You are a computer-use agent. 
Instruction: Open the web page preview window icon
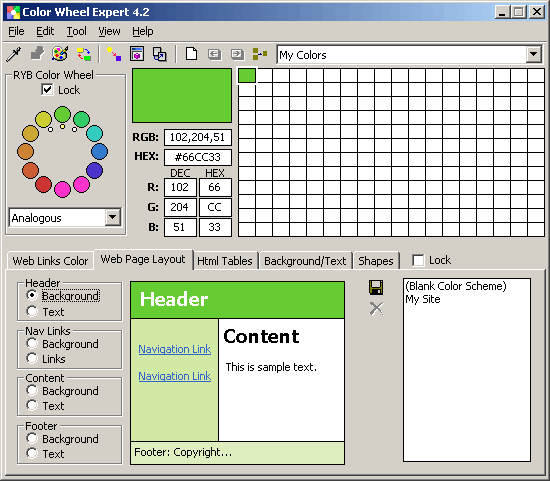tap(137, 54)
